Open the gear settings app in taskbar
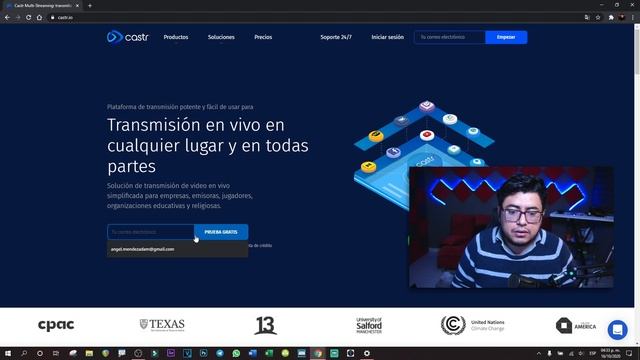This screenshot has height=360, width=640. click(367, 353)
